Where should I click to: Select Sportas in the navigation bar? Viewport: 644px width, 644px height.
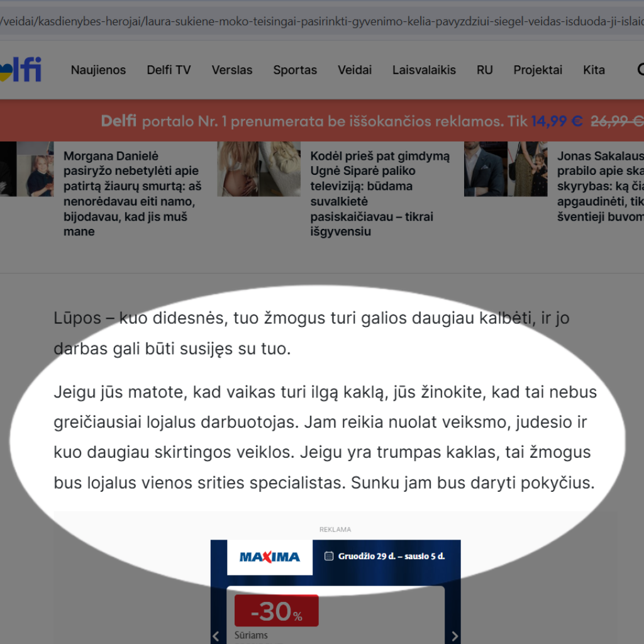click(295, 70)
